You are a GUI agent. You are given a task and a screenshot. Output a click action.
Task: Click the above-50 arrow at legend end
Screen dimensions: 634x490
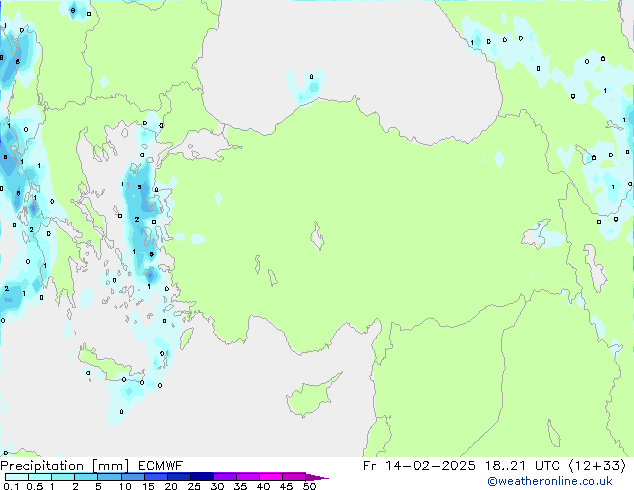tap(317, 477)
